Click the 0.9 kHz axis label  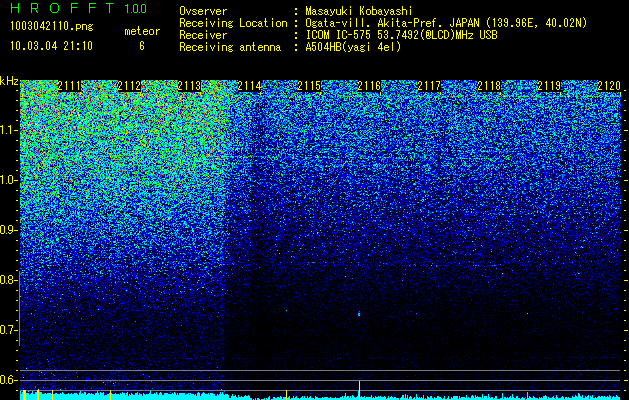tap(8, 230)
